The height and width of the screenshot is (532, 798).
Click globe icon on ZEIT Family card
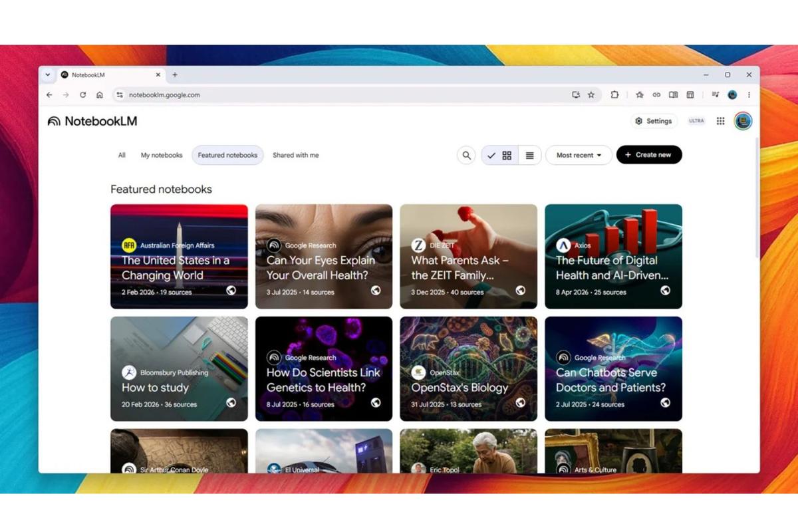pyautogui.click(x=521, y=291)
